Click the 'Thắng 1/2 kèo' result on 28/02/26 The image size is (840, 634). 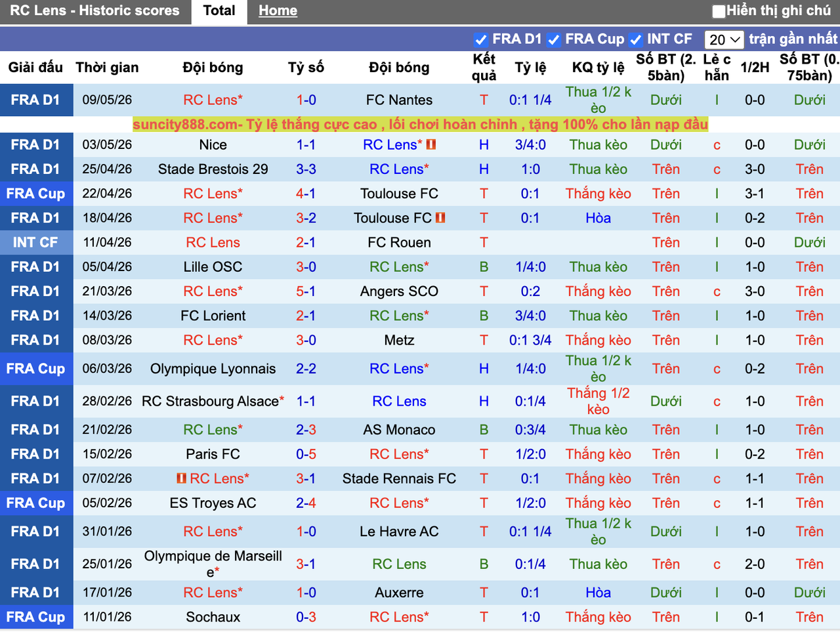click(x=598, y=401)
